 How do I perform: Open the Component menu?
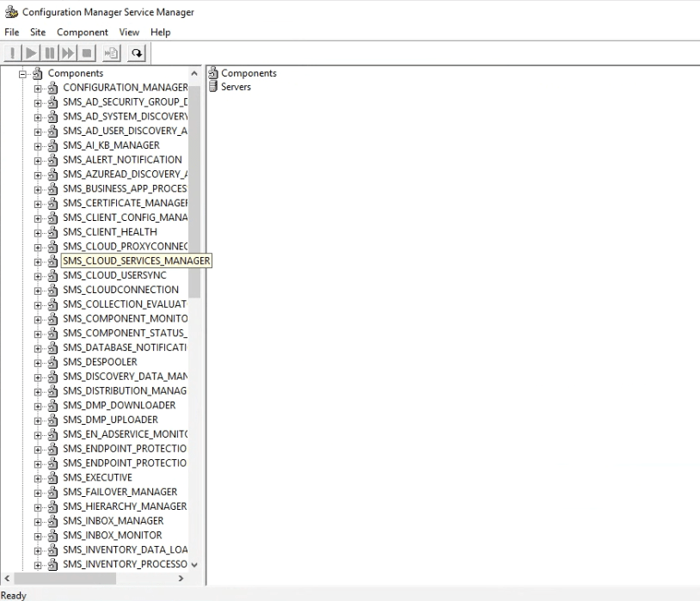click(83, 32)
